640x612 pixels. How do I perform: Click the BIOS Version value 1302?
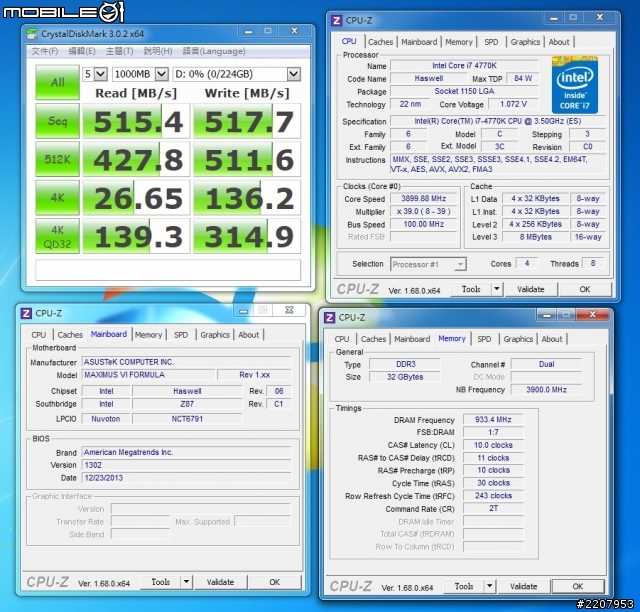point(187,465)
